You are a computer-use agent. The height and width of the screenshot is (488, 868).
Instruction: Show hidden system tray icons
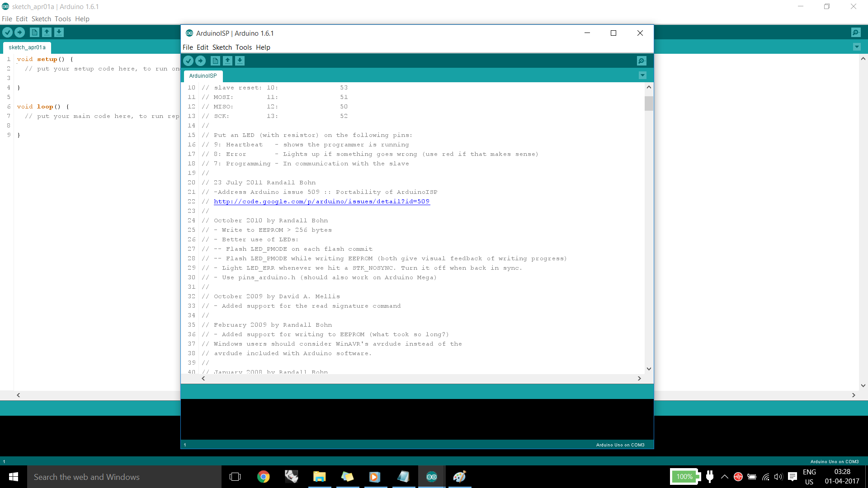click(x=724, y=477)
